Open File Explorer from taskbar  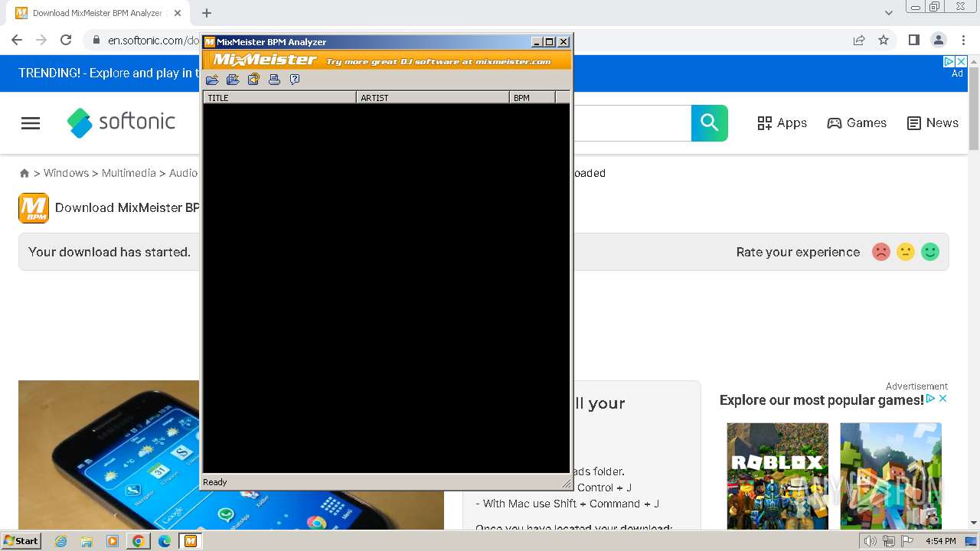pyautogui.click(x=87, y=541)
